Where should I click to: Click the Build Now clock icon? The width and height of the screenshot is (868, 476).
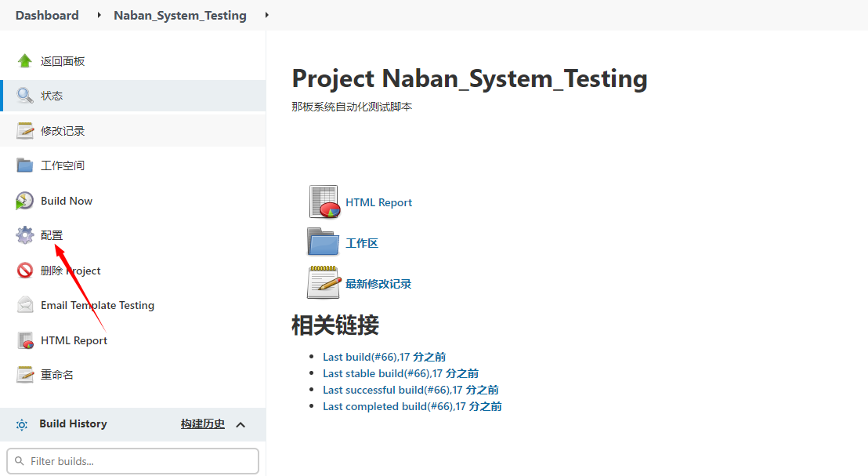coord(24,201)
